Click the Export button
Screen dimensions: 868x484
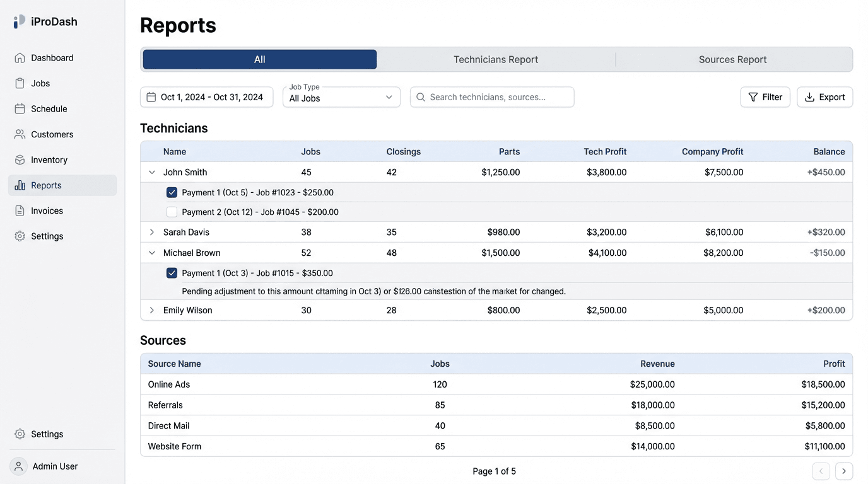[x=824, y=97]
